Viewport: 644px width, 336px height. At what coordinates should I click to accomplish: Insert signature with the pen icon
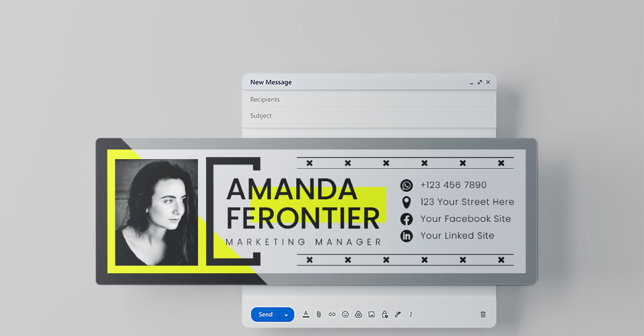(398, 315)
